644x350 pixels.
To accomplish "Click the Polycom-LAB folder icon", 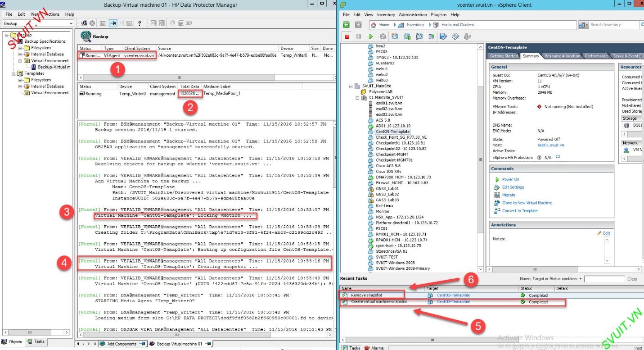I will click(x=364, y=91).
